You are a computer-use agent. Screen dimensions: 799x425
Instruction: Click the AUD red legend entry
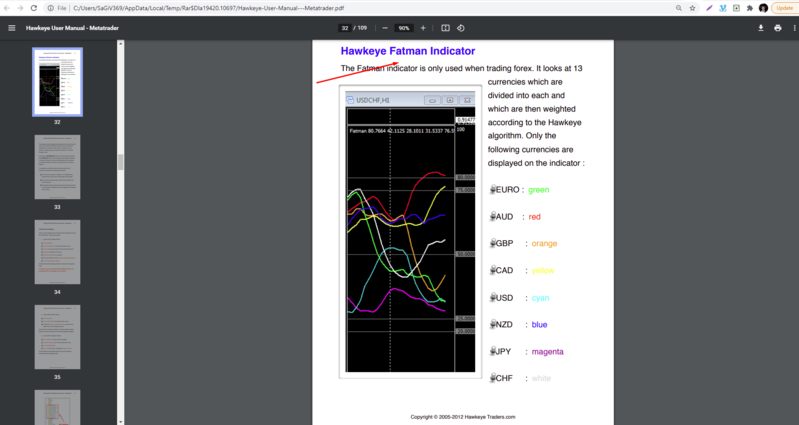pos(515,217)
